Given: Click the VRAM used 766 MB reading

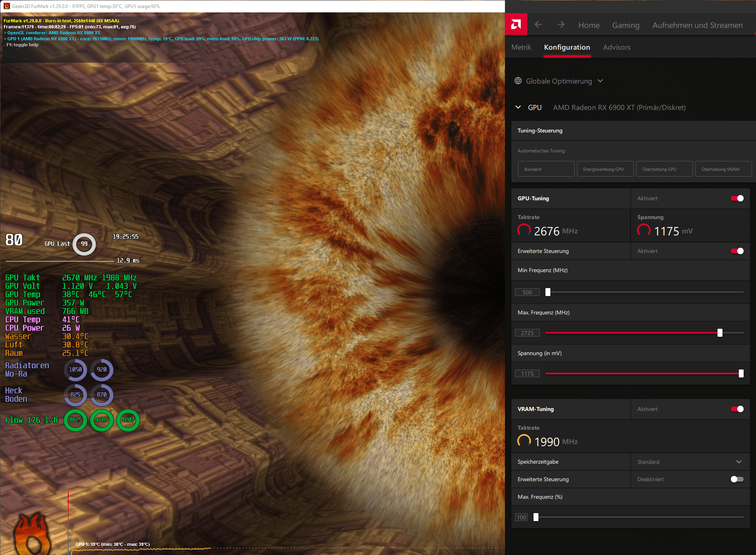Looking at the screenshot, I should 75,311.
